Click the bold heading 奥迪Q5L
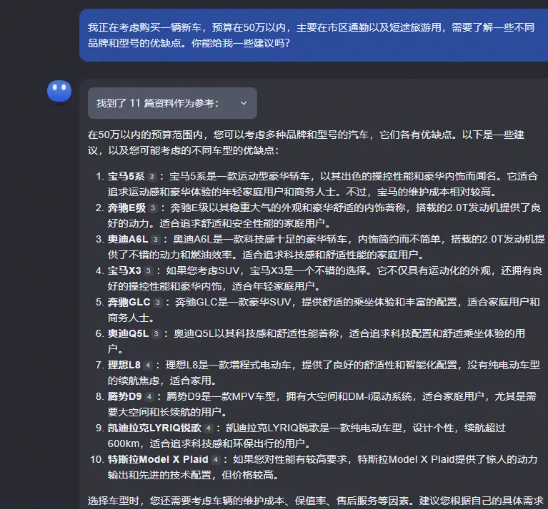Image resolution: width=548 pixels, height=509 pixels. [128, 334]
